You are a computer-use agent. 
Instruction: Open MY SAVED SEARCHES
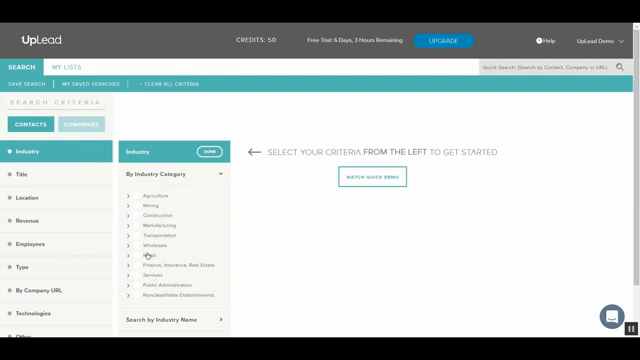91,84
